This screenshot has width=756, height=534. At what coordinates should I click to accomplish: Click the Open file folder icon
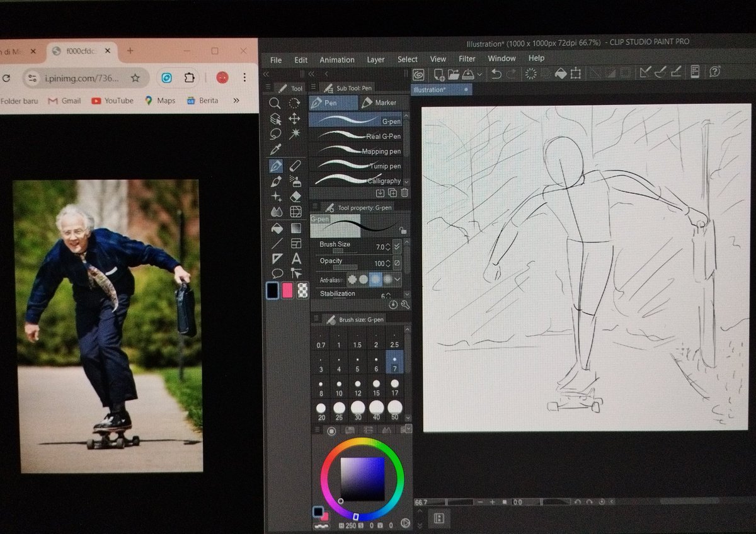pyautogui.click(x=454, y=74)
